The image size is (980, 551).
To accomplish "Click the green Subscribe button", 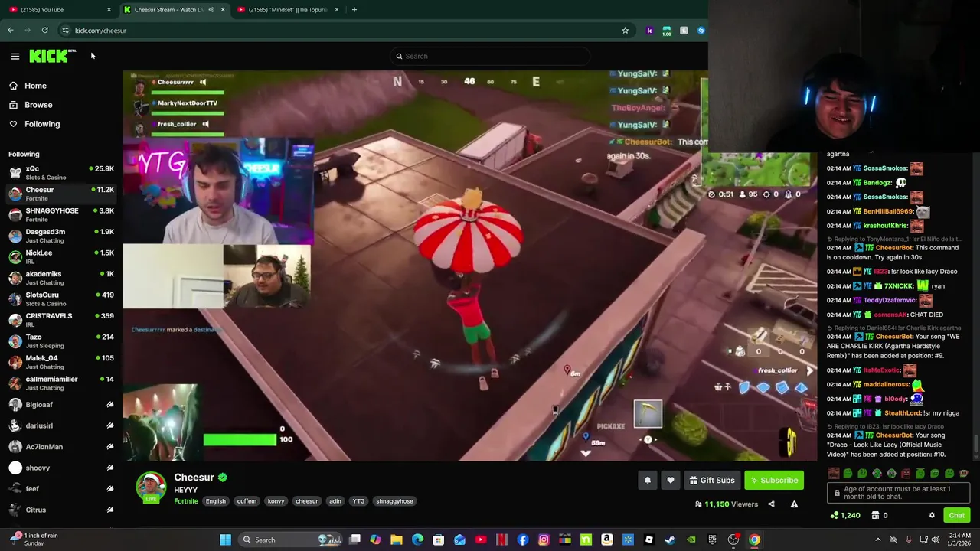I will point(774,480).
